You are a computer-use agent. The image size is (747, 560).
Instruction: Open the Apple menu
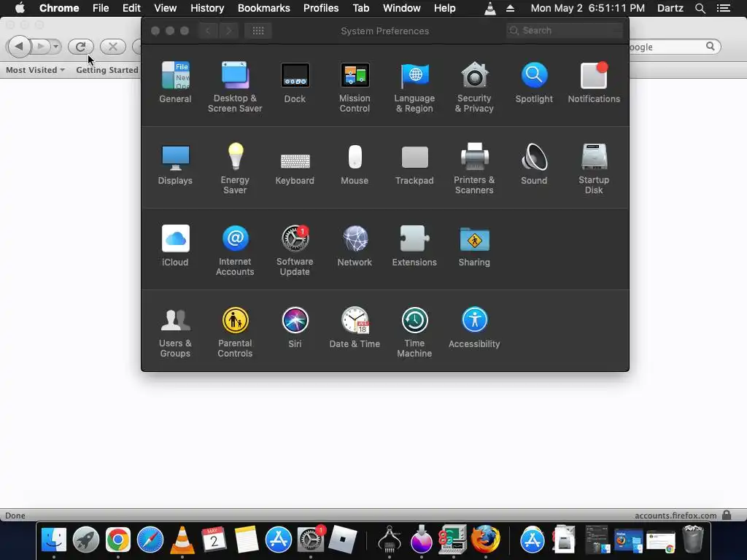(x=20, y=8)
